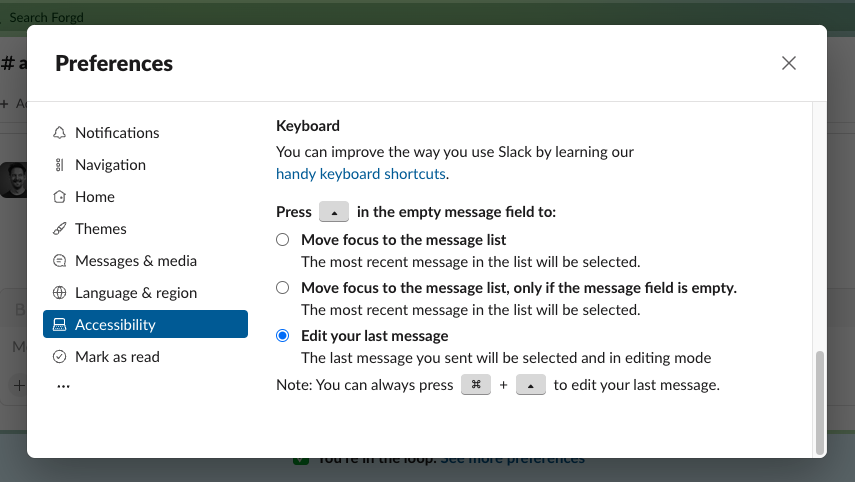
Task: Click the Mark as read checkmark icon
Action: tap(59, 357)
